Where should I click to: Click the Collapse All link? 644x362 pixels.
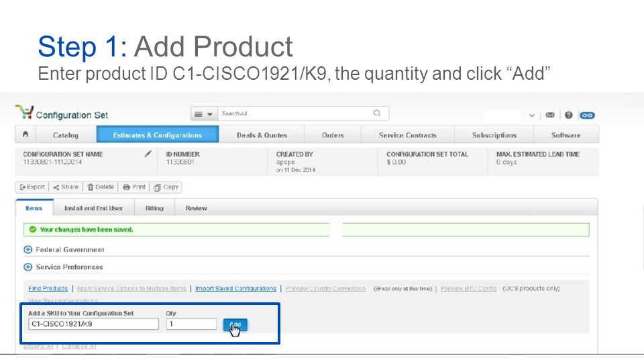(79, 347)
